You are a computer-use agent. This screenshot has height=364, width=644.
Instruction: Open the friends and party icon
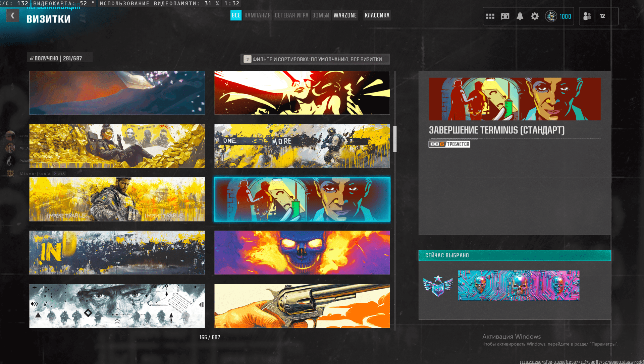point(587,16)
